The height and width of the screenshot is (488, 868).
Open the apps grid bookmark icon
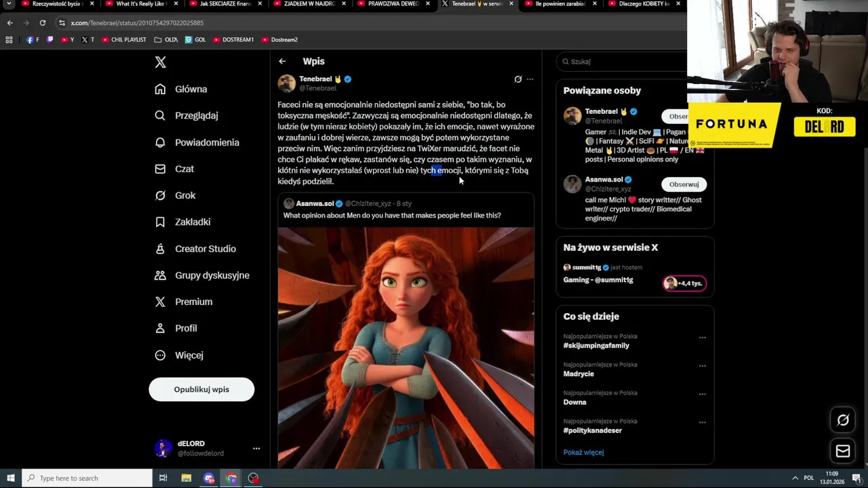tap(9, 40)
